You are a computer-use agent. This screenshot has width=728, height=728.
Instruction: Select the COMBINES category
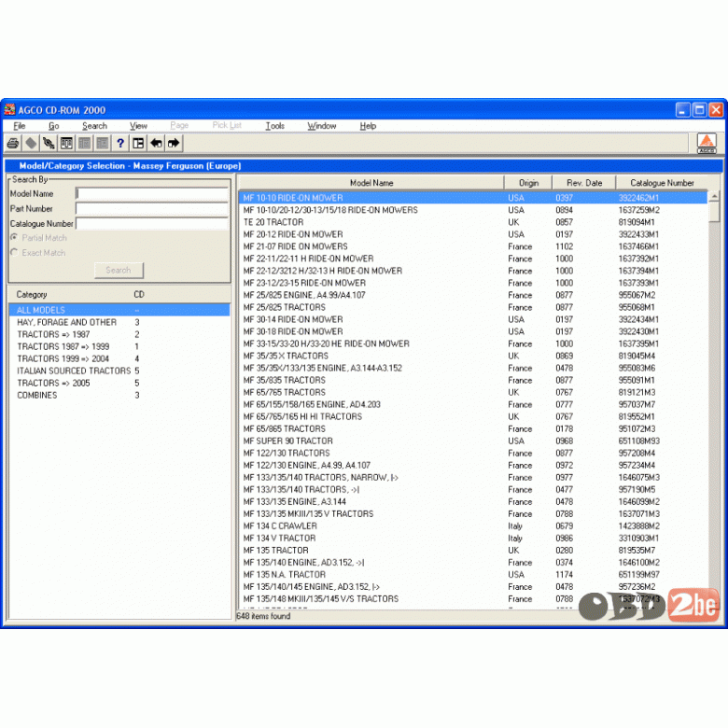(x=119, y=395)
